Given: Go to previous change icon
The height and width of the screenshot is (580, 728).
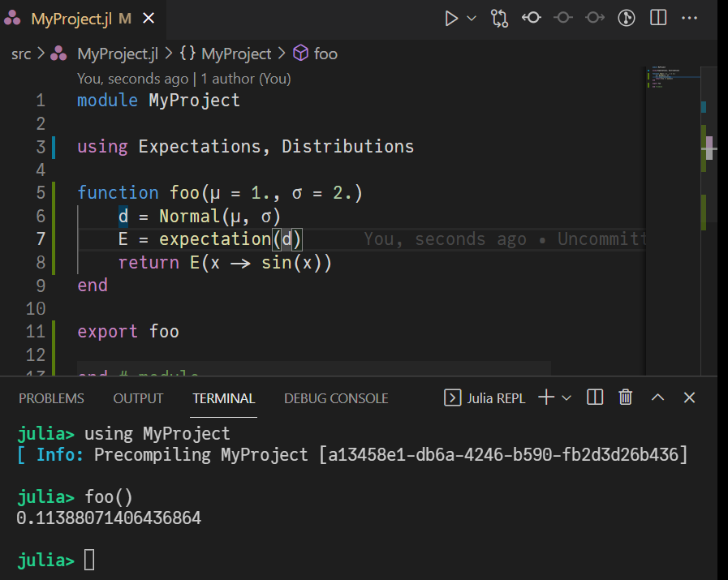Looking at the screenshot, I should click(563, 18).
